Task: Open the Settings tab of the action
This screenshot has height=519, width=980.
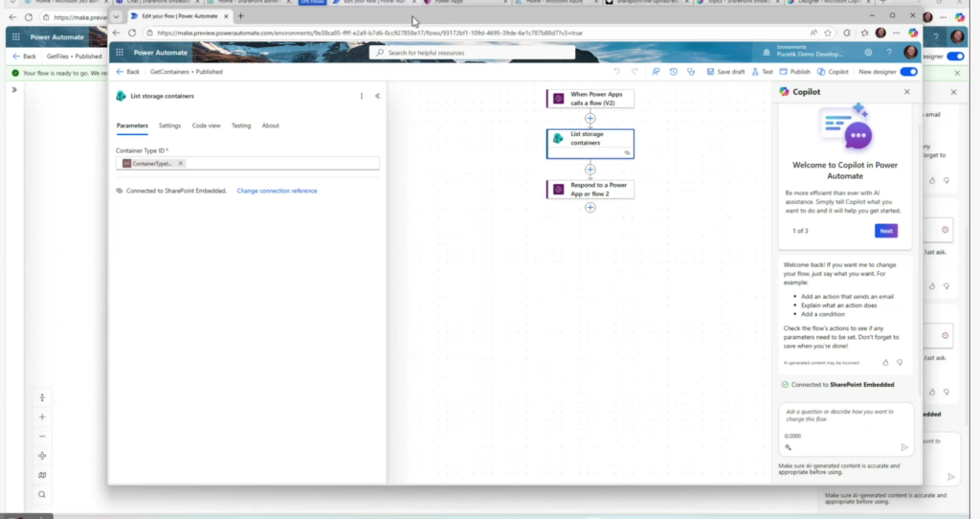Action: 169,125
